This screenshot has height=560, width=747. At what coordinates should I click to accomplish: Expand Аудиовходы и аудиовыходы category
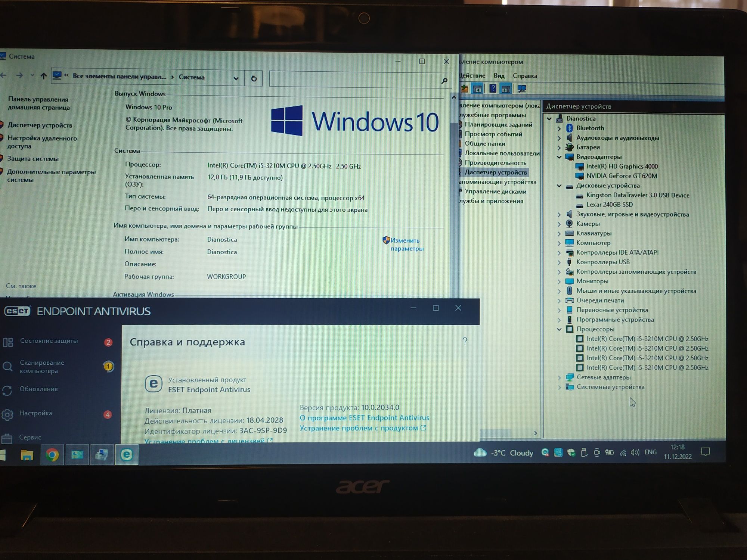pyautogui.click(x=559, y=138)
